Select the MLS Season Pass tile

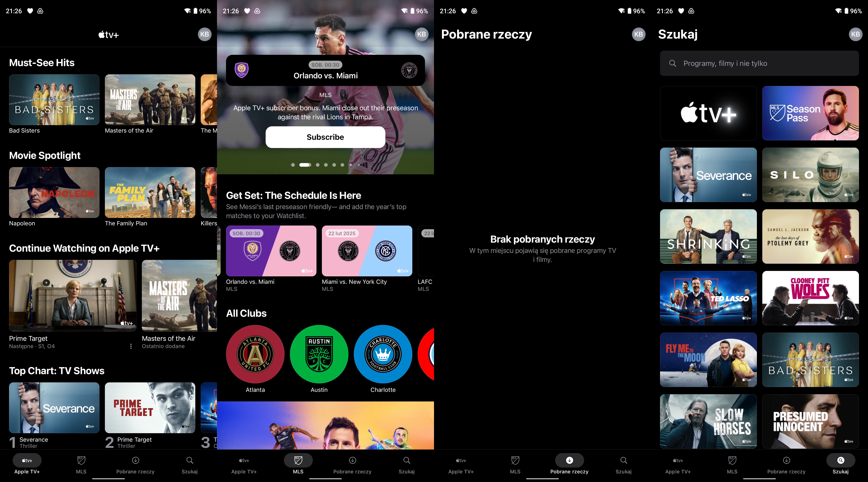(x=810, y=113)
